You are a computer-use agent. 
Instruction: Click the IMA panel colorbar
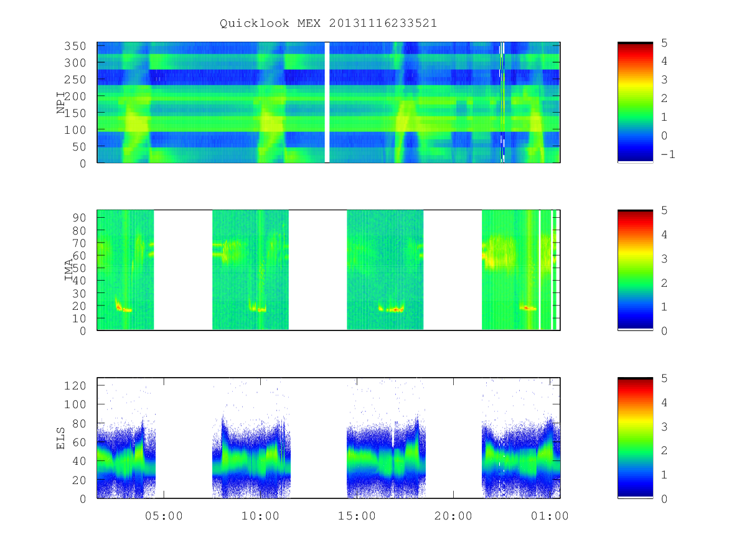pos(635,270)
